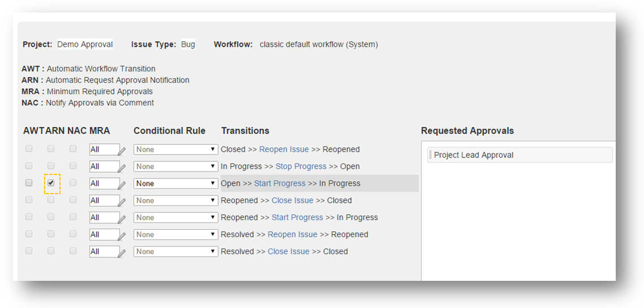Open Conditional Rule dropdown on Resolved Close Issue row
This screenshot has height=308, width=644.
pyautogui.click(x=176, y=251)
